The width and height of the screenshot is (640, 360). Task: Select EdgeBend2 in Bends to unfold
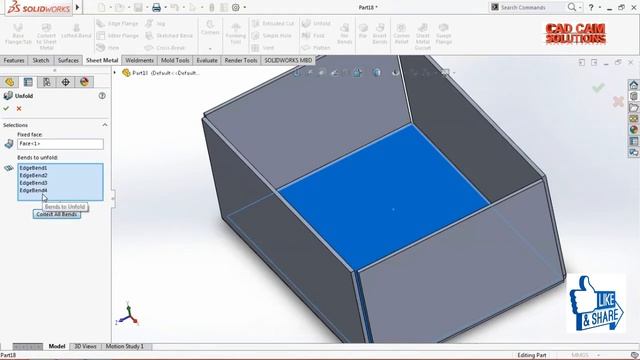pyautogui.click(x=33, y=176)
